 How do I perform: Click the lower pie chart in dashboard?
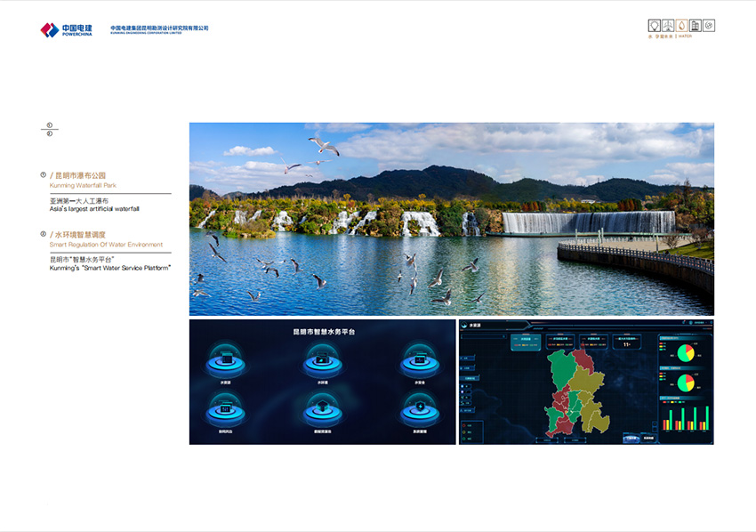click(686, 383)
